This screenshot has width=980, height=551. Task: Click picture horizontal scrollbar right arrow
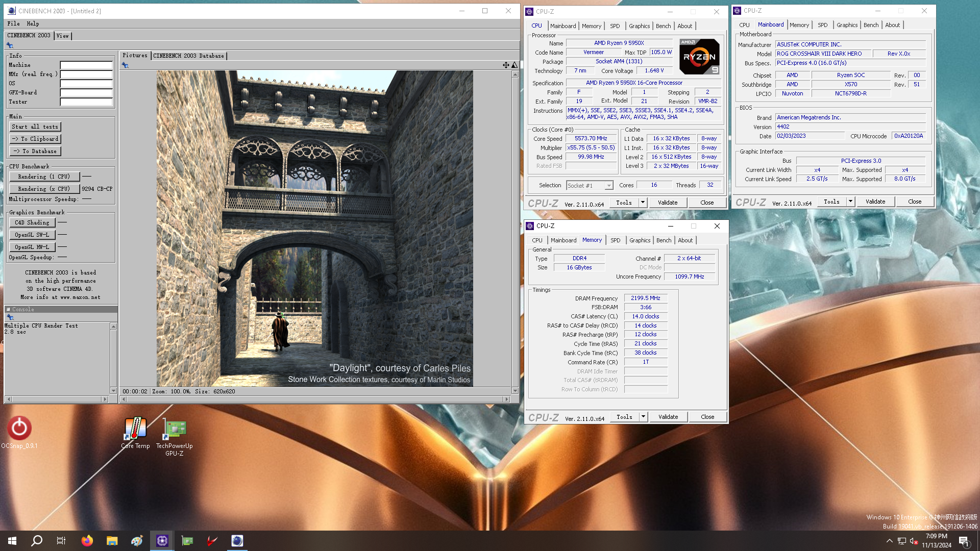pos(506,399)
